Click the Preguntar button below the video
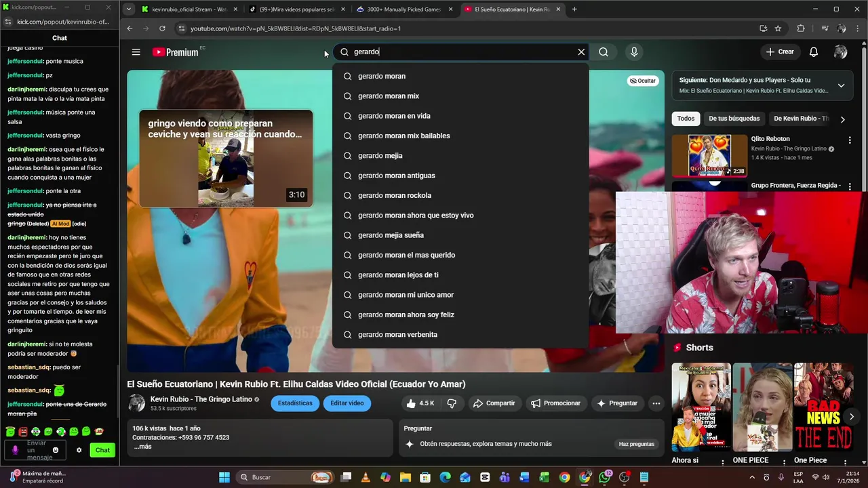The height and width of the screenshot is (488, 868). tap(617, 403)
